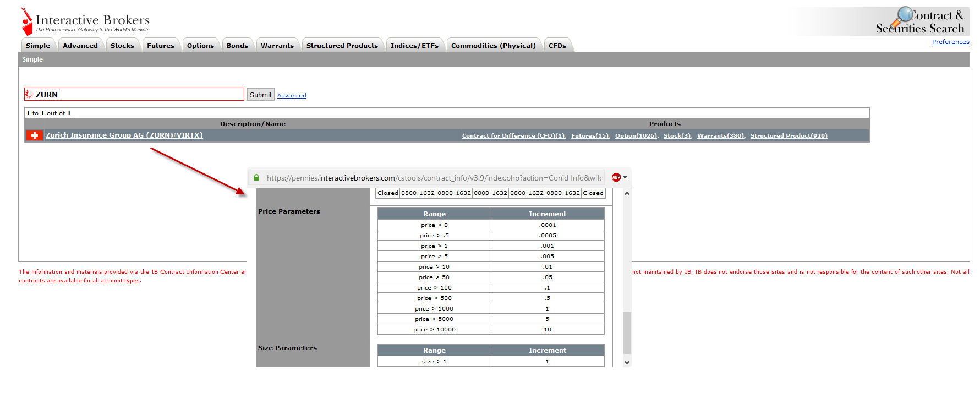Open the Option(1026) product link
Screen dimensions: 980x403
(x=636, y=136)
